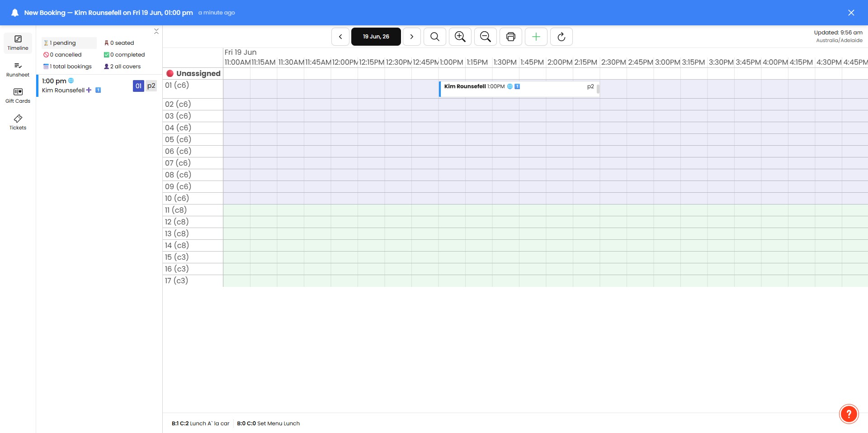This screenshot has width=868, height=433.
Task: Click the notification bell icon
Action: (x=15, y=13)
